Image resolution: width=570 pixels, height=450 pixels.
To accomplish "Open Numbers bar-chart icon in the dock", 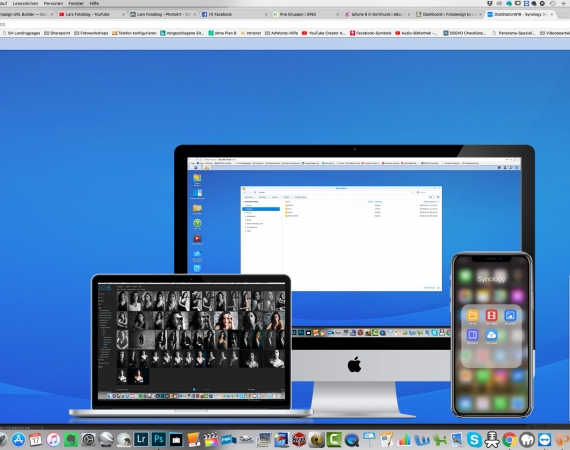I will [x=404, y=440].
